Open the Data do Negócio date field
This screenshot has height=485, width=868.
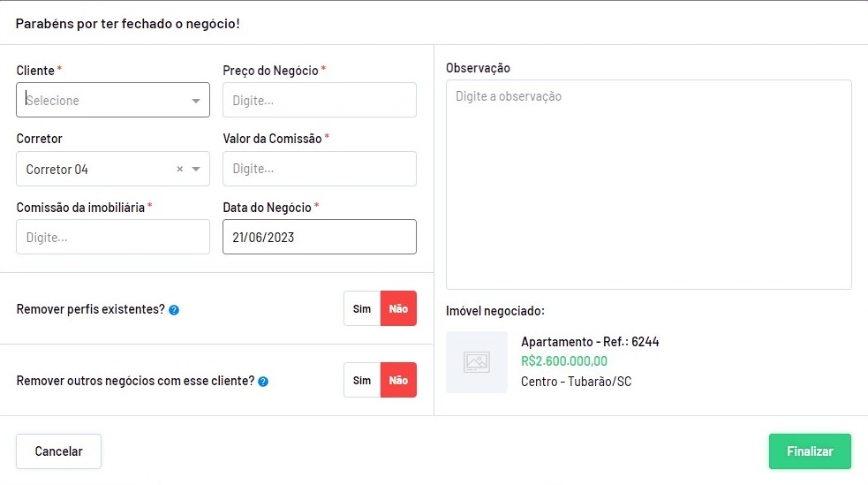tap(319, 237)
